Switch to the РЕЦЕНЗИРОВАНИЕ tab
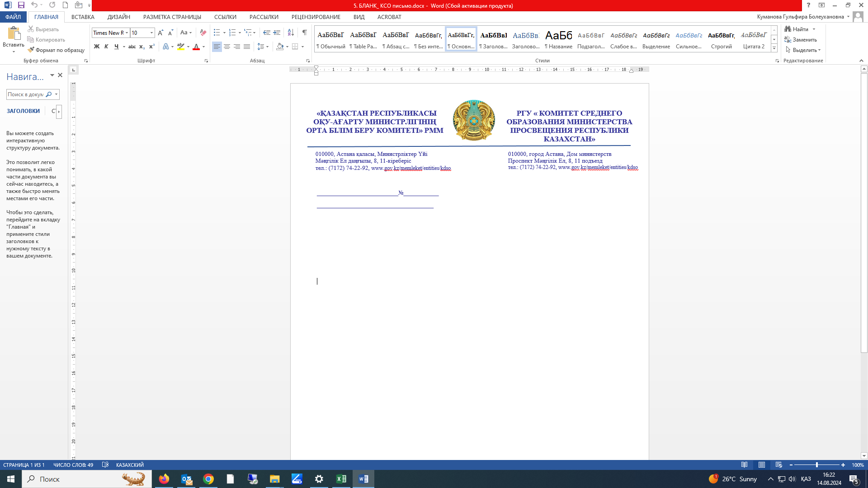The width and height of the screenshot is (868, 488). pyautogui.click(x=316, y=17)
